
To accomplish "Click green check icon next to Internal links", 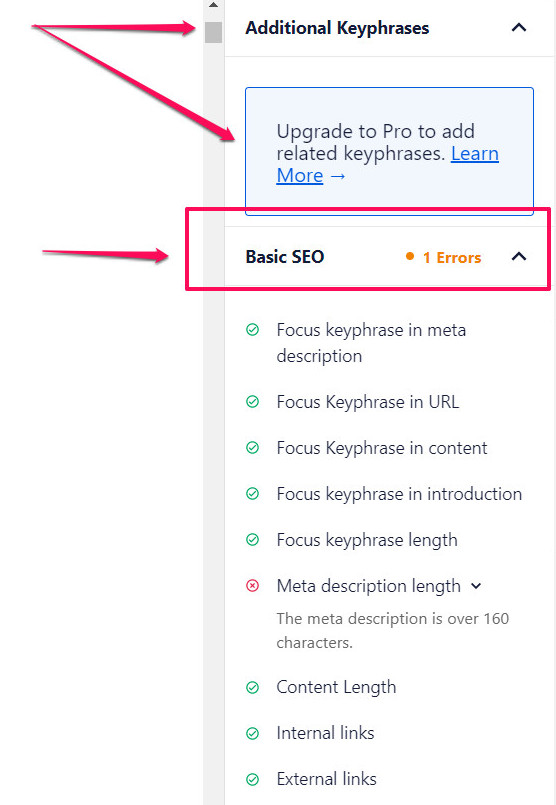I will point(252,733).
